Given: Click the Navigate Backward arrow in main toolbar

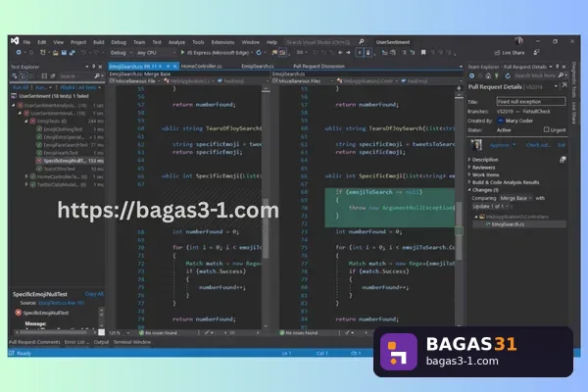Looking at the screenshot, I should point(340,53).
